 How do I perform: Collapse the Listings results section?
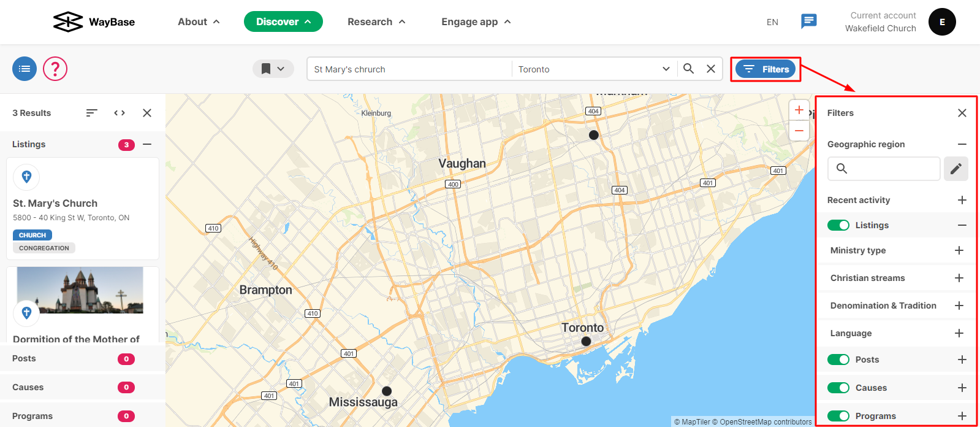tap(147, 144)
